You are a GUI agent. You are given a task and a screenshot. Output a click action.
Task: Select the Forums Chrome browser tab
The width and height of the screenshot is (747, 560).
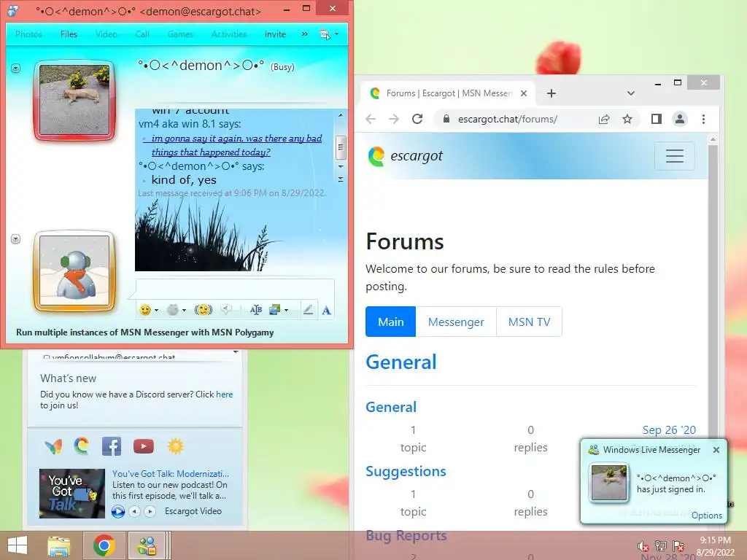[448, 93]
